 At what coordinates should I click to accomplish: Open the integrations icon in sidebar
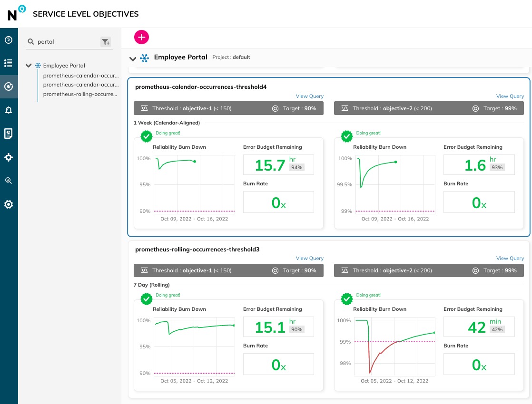(9, 157)
